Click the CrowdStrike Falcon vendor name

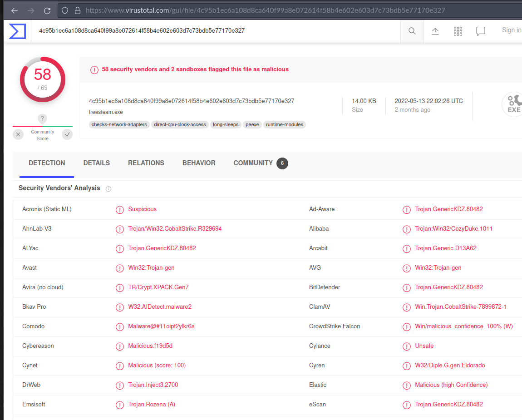click(334, 326)
